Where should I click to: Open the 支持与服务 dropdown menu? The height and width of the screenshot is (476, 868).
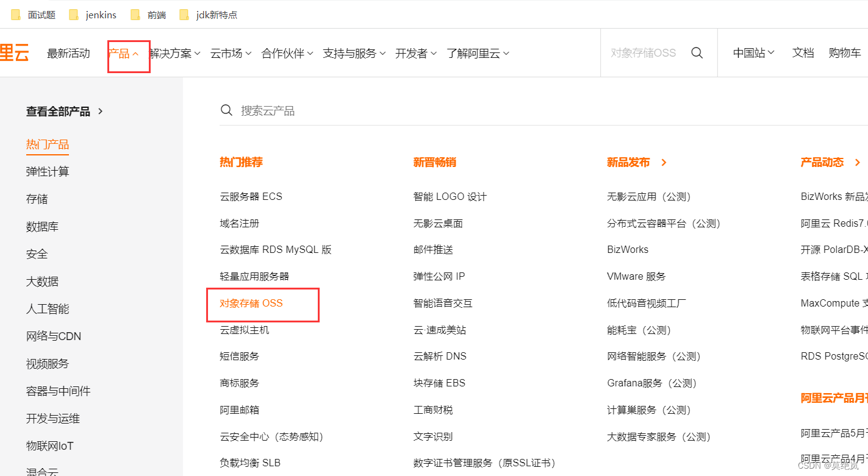354,54
